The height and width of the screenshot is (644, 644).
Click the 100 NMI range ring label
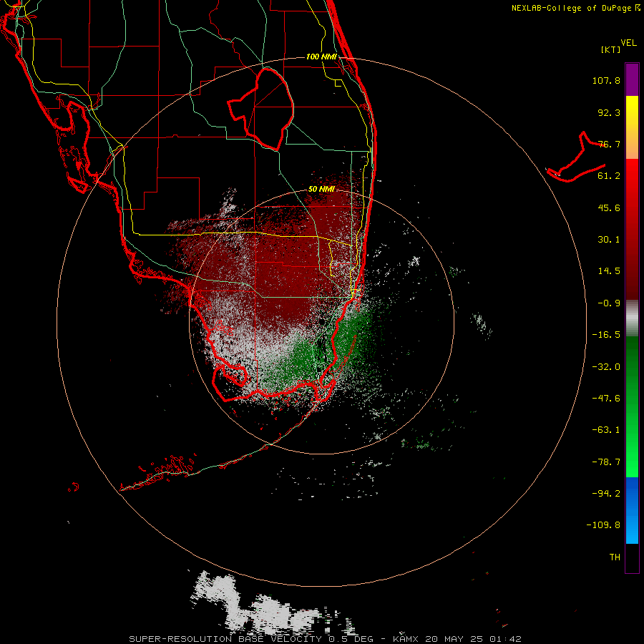tap(321, 57)
